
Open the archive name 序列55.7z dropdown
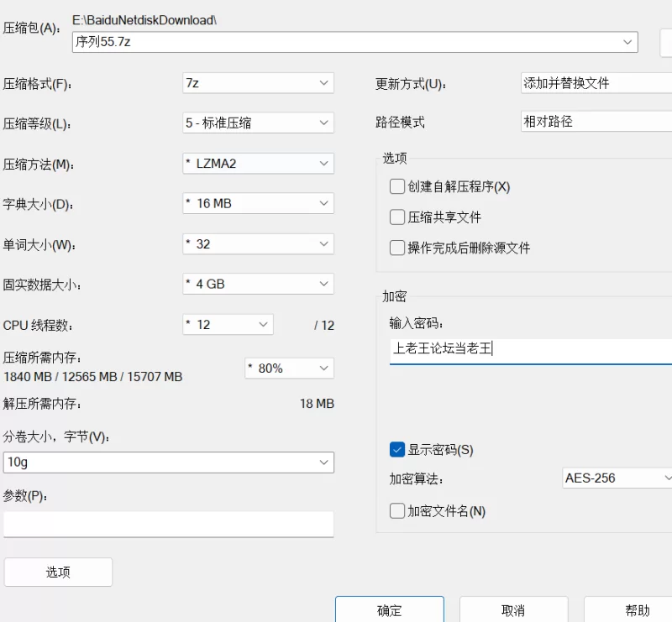(x=354, y=42)
